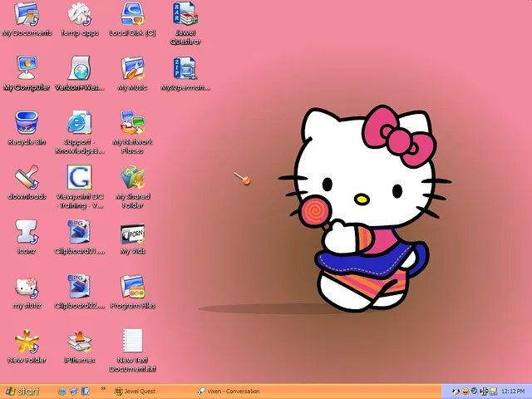Click the third Quick Launch icon

[x=85, y=392]
